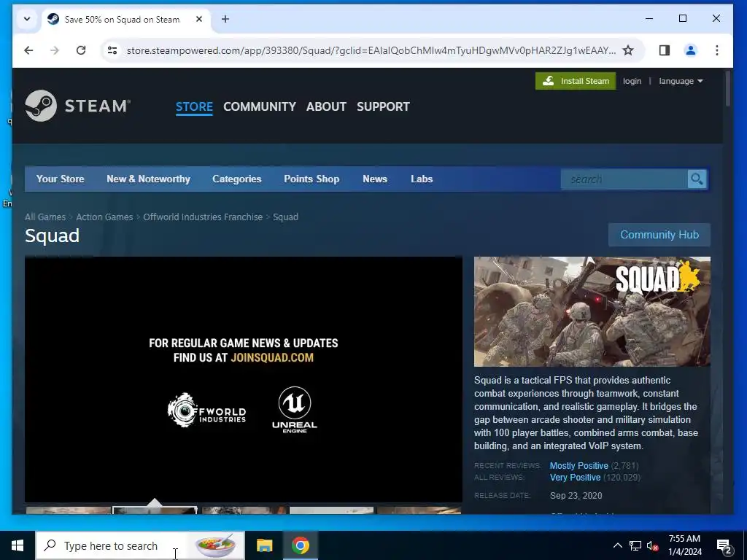Click the Squad trailer video player
The height and width of the screenshot is (560, 747).
[x=244, y=379]
